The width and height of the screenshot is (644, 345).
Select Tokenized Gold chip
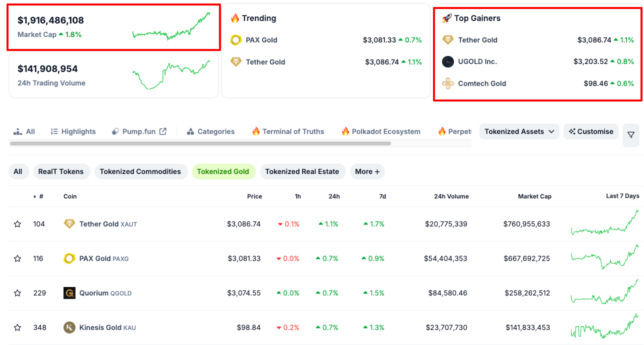223,171
